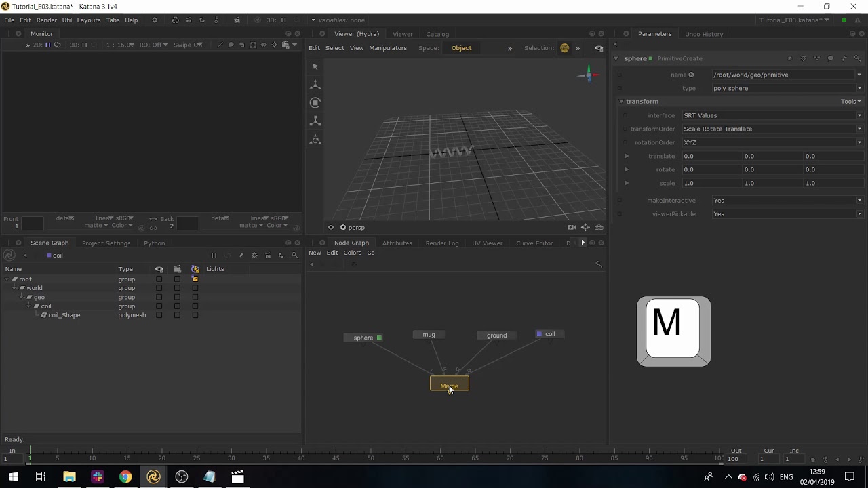Click the gear icon in the top menu bar
The height and width of the screenshot is (488, 868).
point(155,20)
